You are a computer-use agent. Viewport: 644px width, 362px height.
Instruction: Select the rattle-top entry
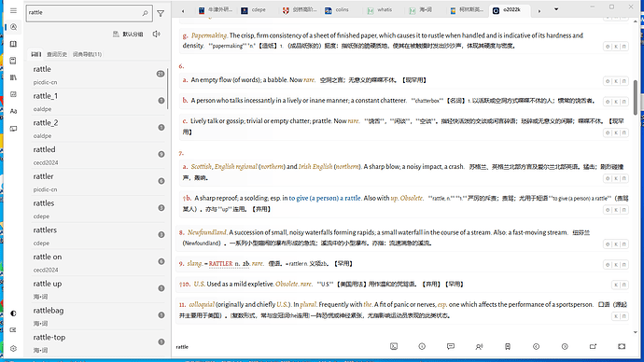click(x=99, y=342)
